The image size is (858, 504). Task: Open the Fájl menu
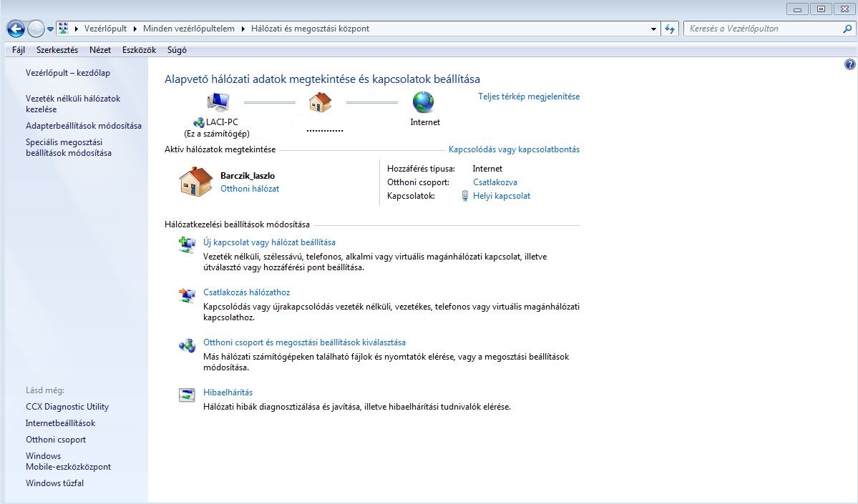click(x=19, y=50)
